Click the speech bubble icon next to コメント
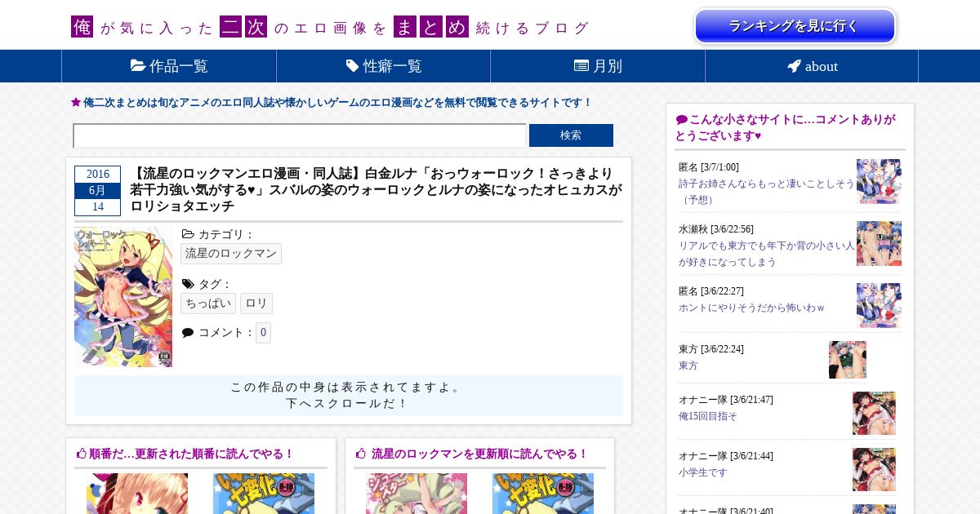This screenshot has height=514, width=980. click(188, 333)
